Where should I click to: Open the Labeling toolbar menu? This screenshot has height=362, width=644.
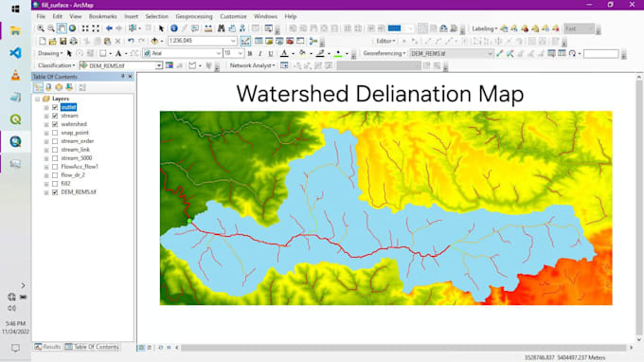485,28
